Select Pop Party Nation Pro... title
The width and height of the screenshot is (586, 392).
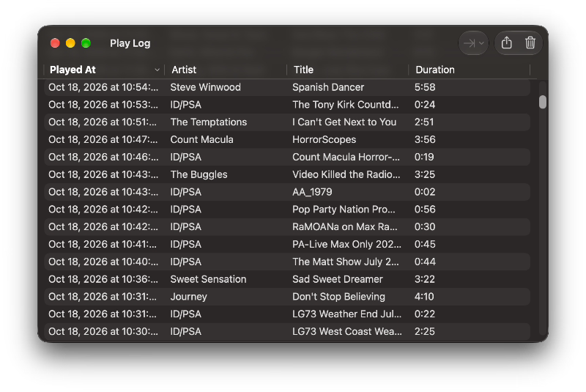pos(344,210)
